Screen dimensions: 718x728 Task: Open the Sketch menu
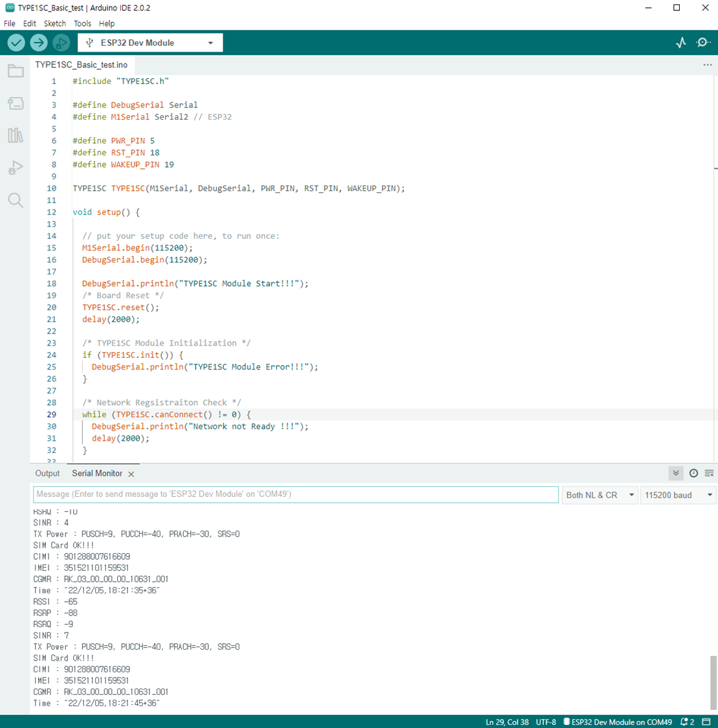(55, 23)
